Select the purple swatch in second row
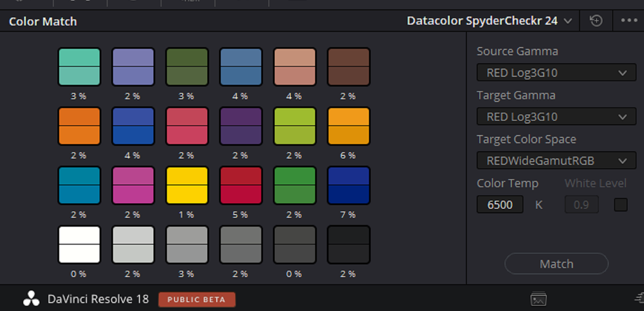Image resolution: width=644 pixels, height=311 pixels. pos(240,126)
